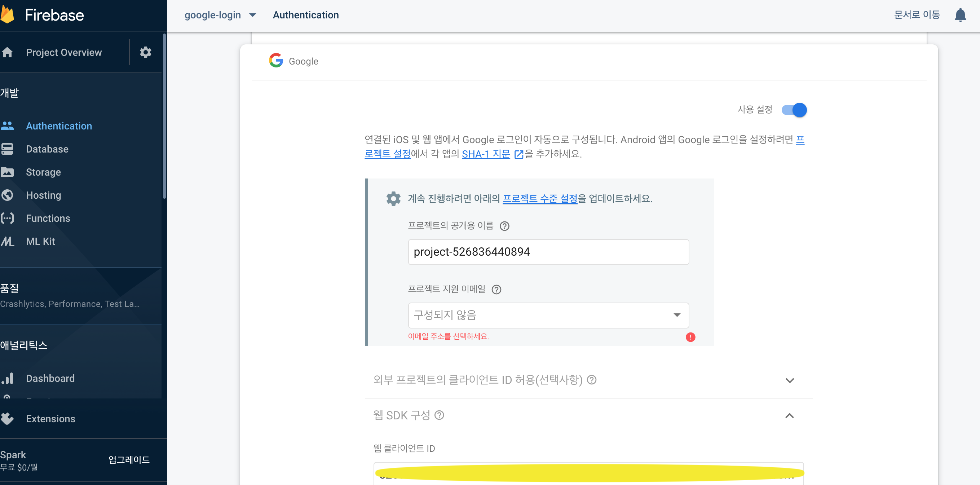Click help icon next to 프로젝트의 공개용 이름
980x485 pixels.
(504, 226)
